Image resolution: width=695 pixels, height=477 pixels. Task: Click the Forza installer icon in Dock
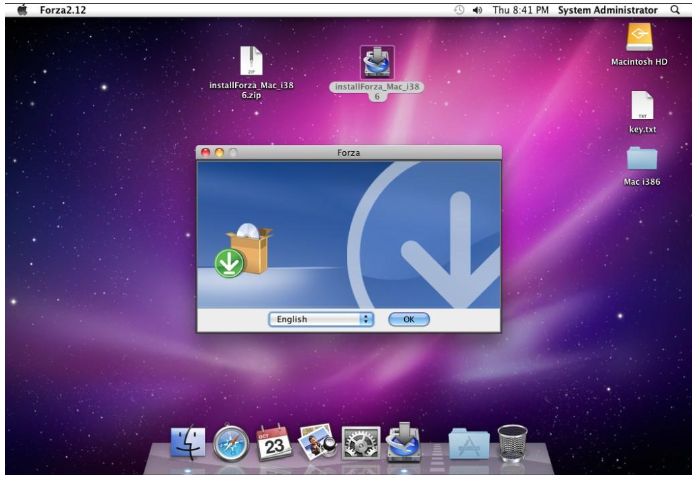403,442
